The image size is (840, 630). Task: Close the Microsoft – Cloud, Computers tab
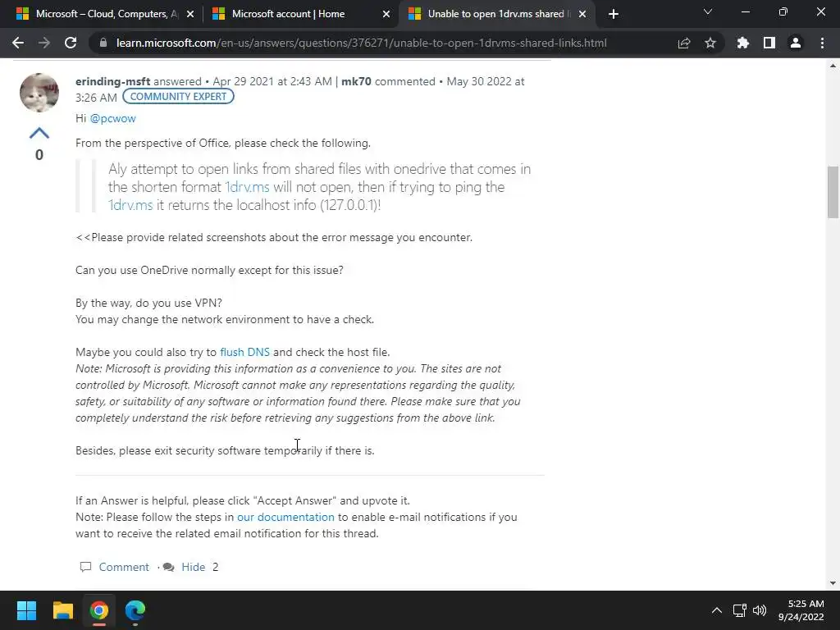(190, 14)
